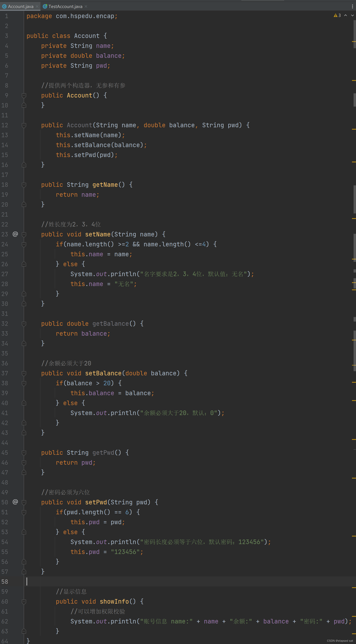Viewport: 356px width, 644px height.
Task: Click the field name balance on line 5
Action: (x=109, y=56)
